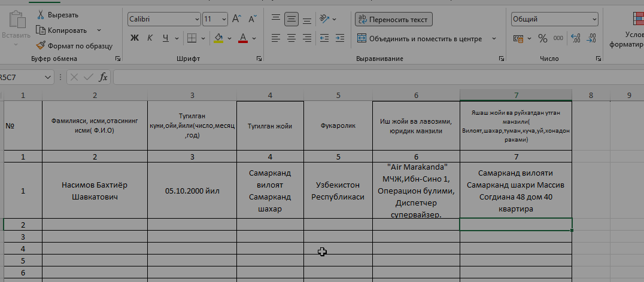Toggle underline formatting (Ч)
Screen dimensions: 644x282
[x=166, y=38]
